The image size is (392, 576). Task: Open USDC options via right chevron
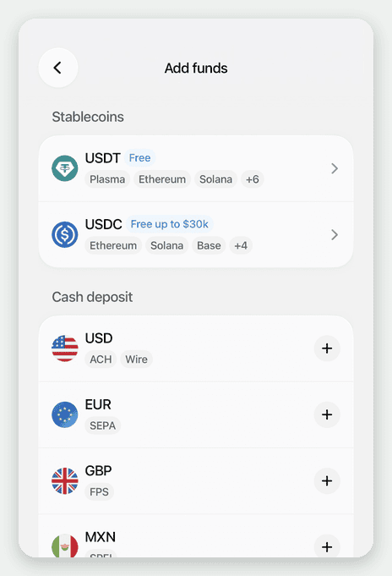335,235
